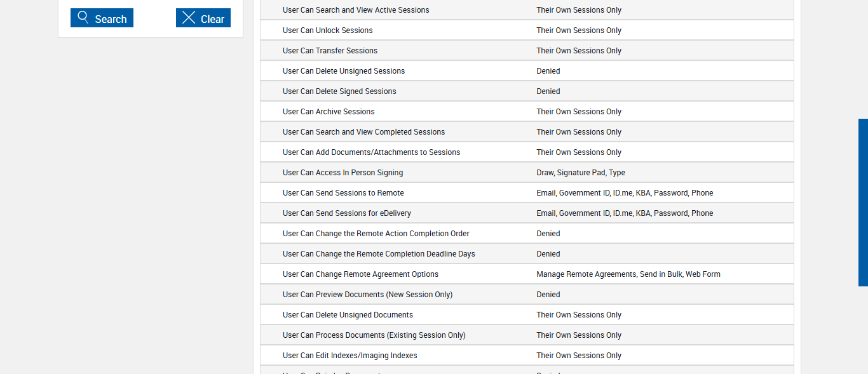Select User Can Change Remote Agreement Options
Image resolution: width=868 pixels, height=374 pixels.
coord(360,274)
